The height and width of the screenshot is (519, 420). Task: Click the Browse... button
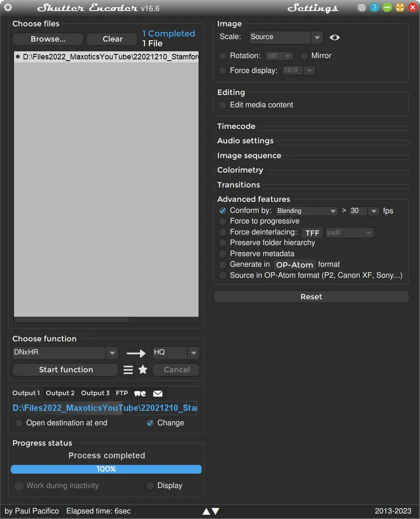pos(48,39)
